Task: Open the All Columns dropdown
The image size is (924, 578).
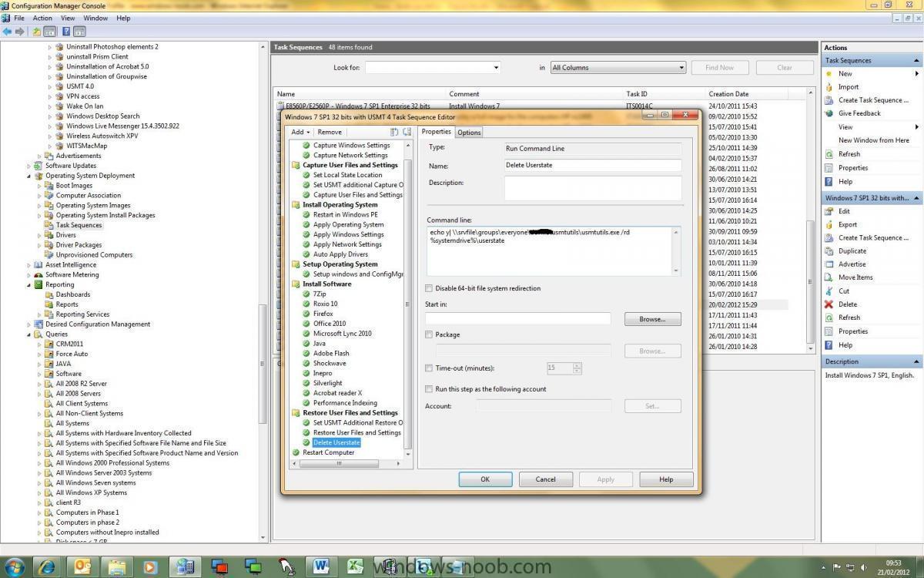Action: 681,68
